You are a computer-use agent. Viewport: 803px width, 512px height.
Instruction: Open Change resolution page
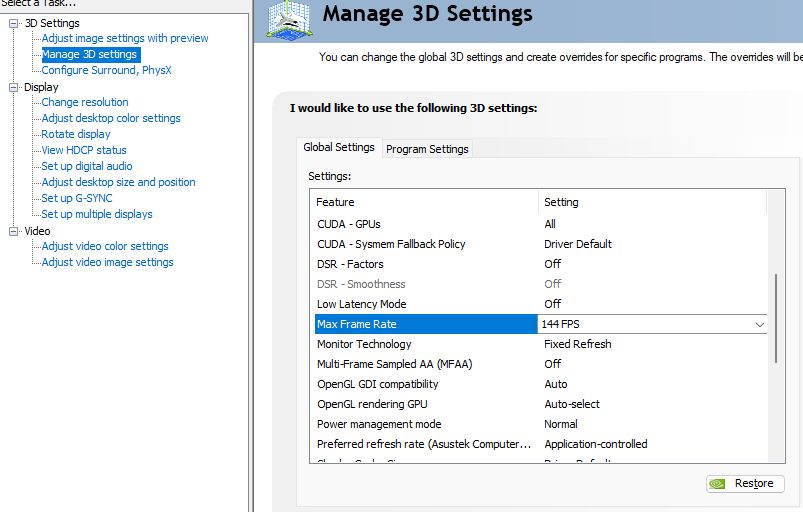click(x=85, y=102)
